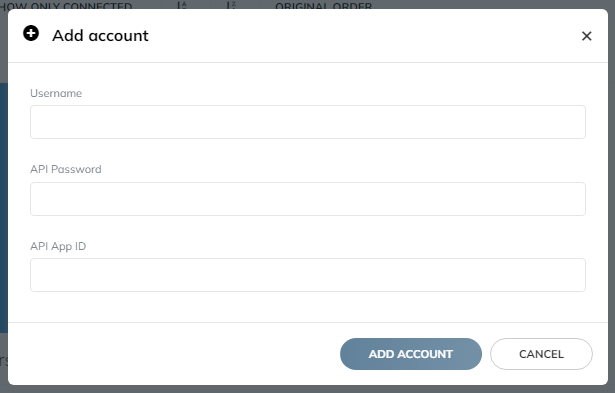Toggle SHOW ONLY CONNECTED behind the dialog

pyautogui.click(x=66, y=5)
